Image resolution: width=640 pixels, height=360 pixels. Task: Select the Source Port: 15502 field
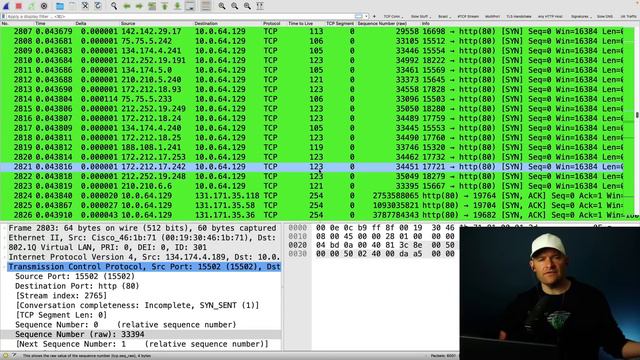75,276
